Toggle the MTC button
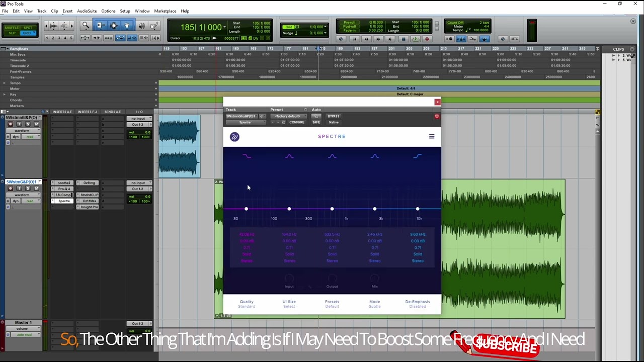Viewport: 644px width, 362px height. pyautogui.click(x=514, y=39)
